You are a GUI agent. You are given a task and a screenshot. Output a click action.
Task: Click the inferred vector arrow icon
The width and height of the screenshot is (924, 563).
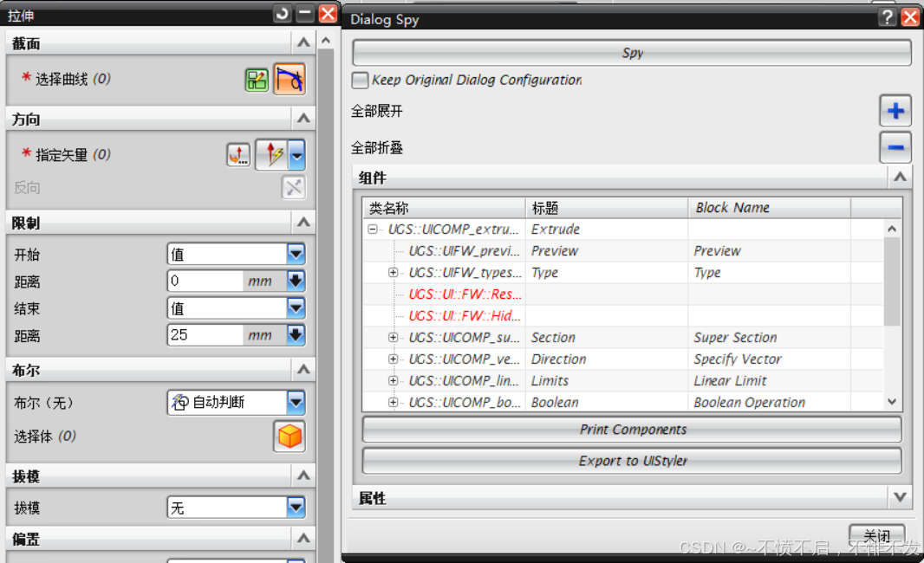click(274, 154)
